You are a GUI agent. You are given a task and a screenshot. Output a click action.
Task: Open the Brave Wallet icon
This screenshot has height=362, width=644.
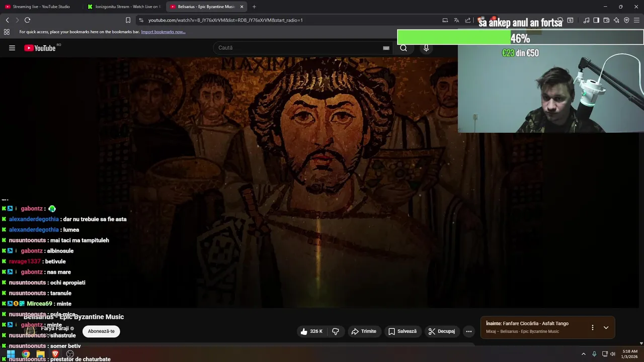tap(606, 20)
